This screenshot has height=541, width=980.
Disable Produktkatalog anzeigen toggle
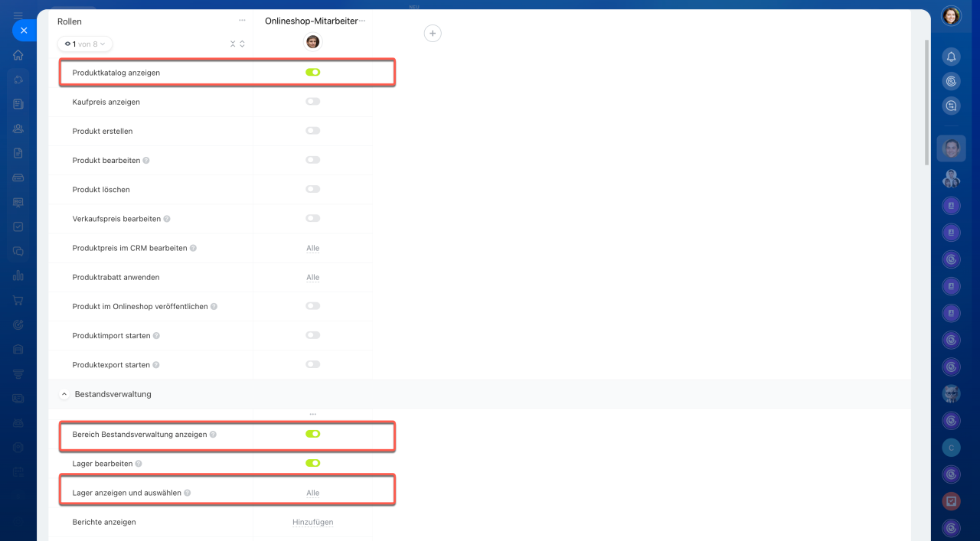[x=312, y=72]
